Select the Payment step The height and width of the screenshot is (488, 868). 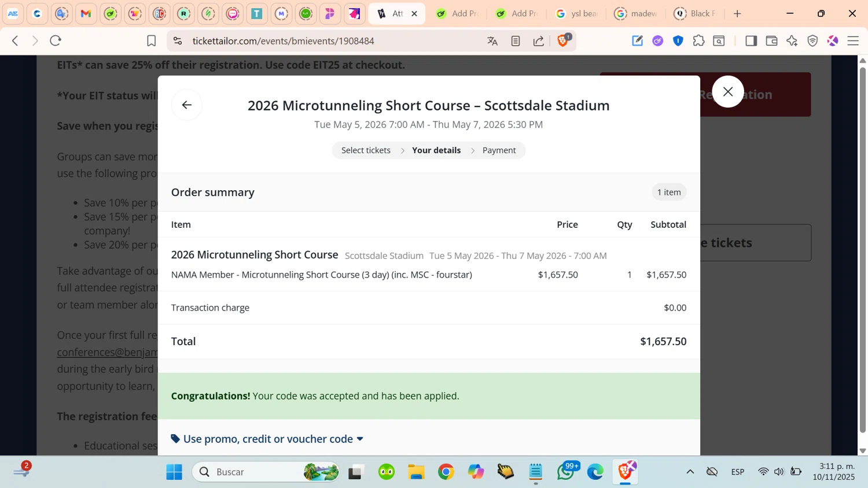(499, 150)
